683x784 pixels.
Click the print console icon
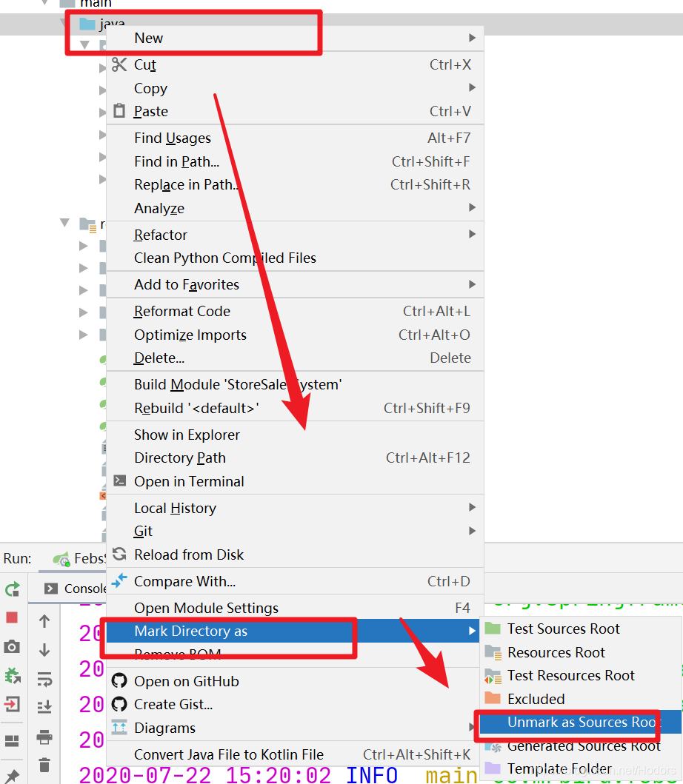[x=44, y=737]
